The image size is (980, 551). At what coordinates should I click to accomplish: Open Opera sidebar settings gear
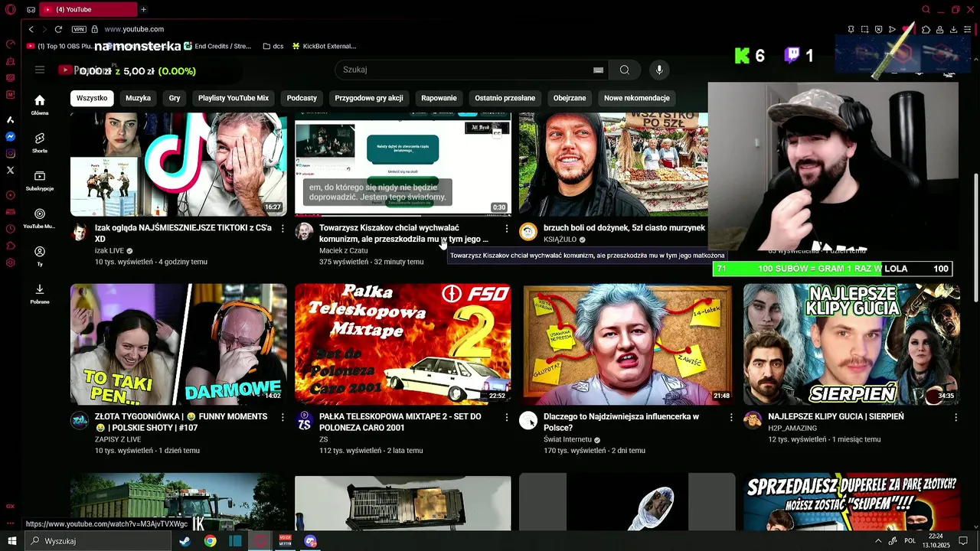pos(11,262)
